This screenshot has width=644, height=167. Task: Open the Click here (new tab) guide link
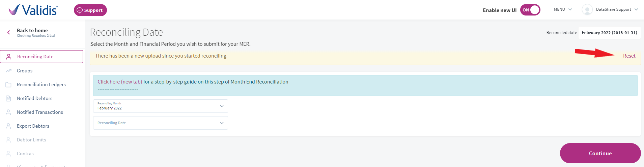pos(120,82)
